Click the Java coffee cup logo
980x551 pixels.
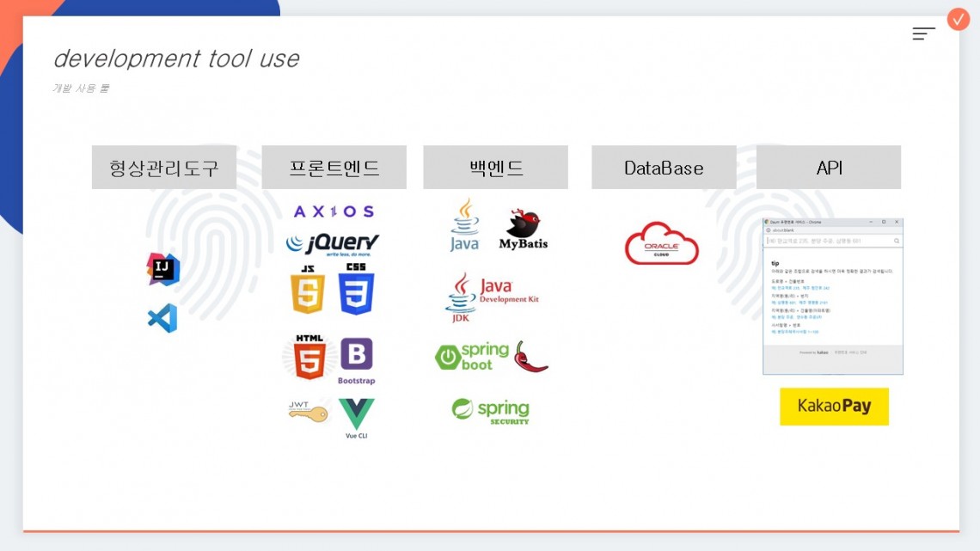click(x=464, y=225)
